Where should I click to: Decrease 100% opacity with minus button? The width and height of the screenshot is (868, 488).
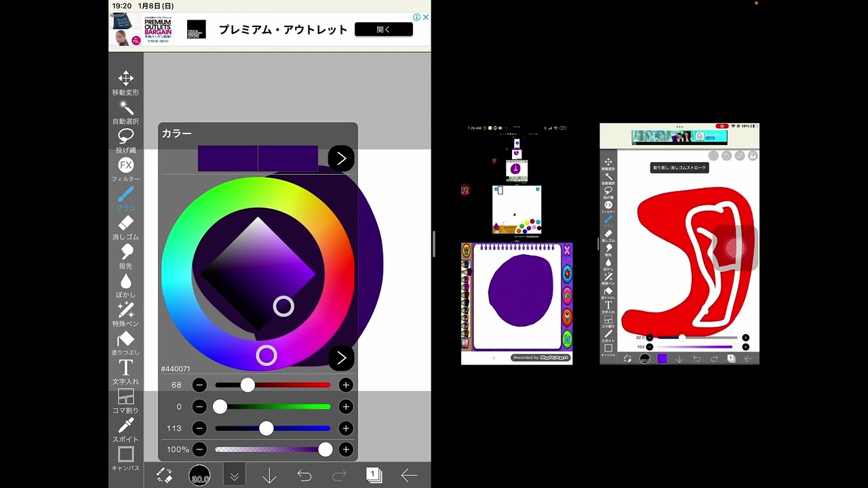[x=199, y=449]
